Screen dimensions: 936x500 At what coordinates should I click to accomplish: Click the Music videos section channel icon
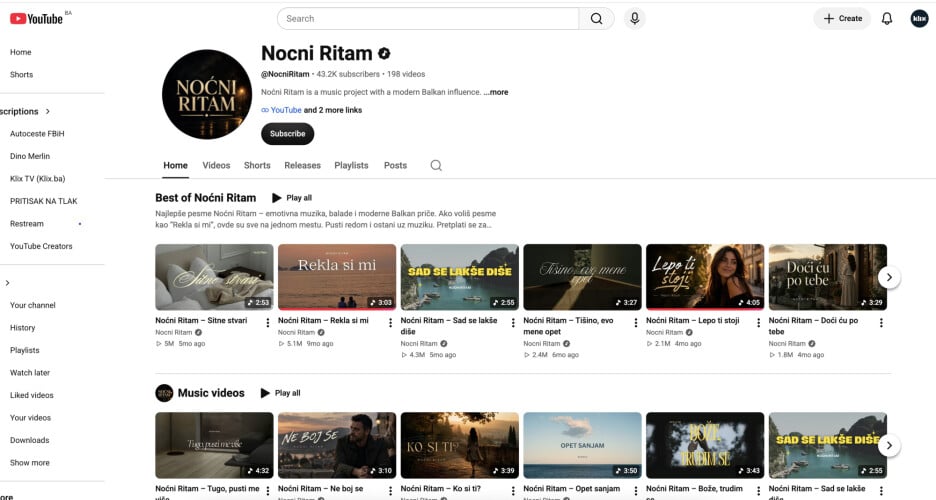pyautogui.click(x=164, y=393)
